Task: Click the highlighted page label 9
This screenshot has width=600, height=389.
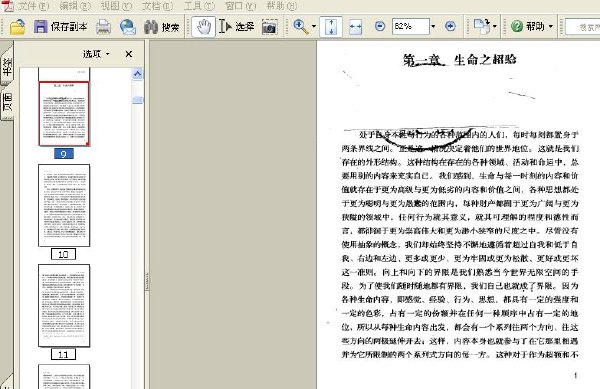Action: point(64,154)
